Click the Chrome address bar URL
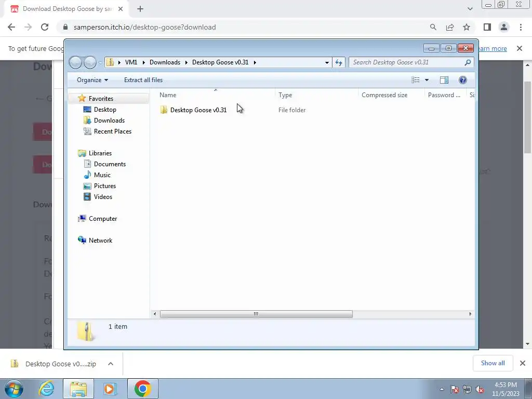This screenshot has width=532, height=399. [144, 27]
